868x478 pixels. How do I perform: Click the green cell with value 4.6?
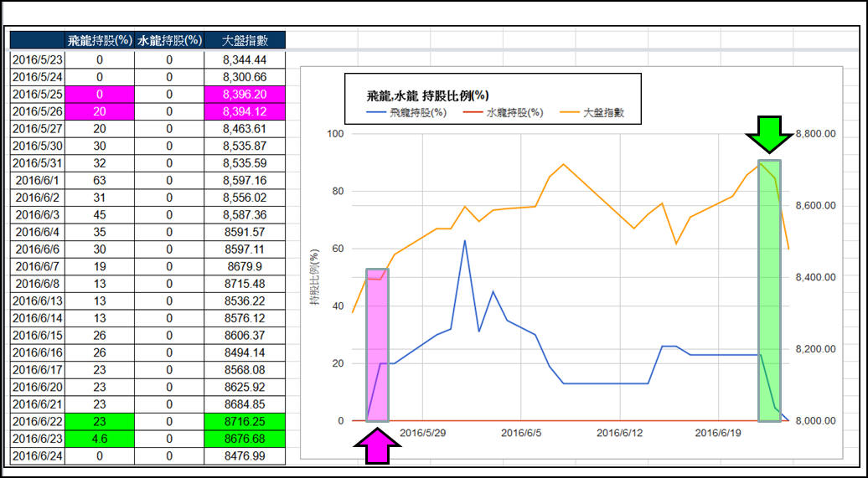click(x=99, y=439)
